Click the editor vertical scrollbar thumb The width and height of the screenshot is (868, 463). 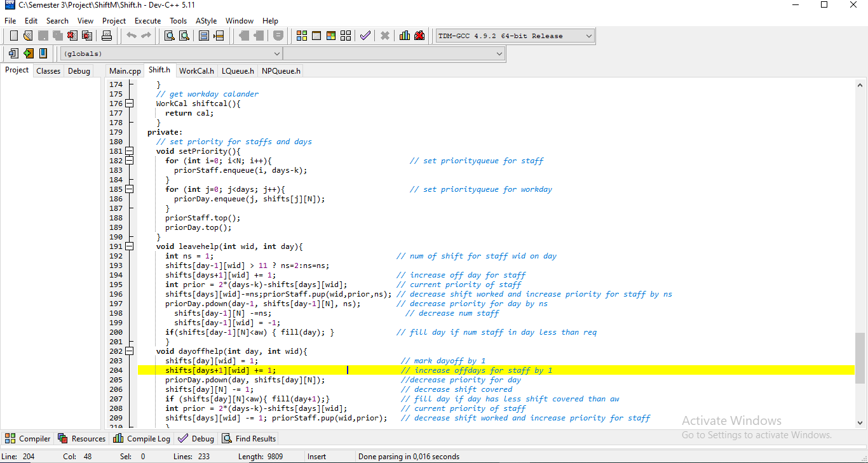(860, 358)
